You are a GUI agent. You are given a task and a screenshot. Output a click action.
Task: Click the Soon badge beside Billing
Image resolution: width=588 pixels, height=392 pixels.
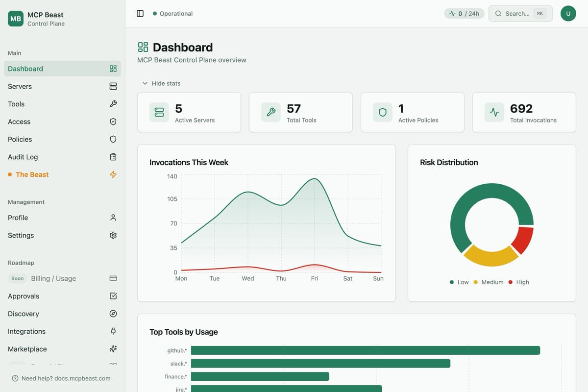point(18,278)
